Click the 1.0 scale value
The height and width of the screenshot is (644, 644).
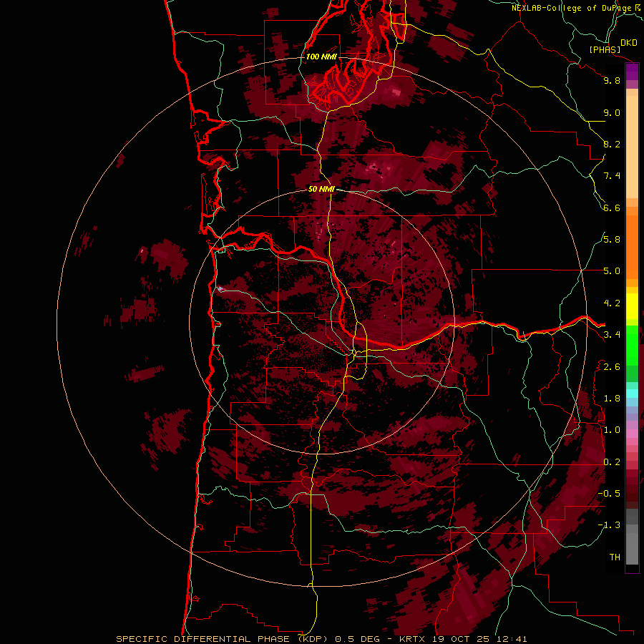pyautogui.click(x=612, y=430)
